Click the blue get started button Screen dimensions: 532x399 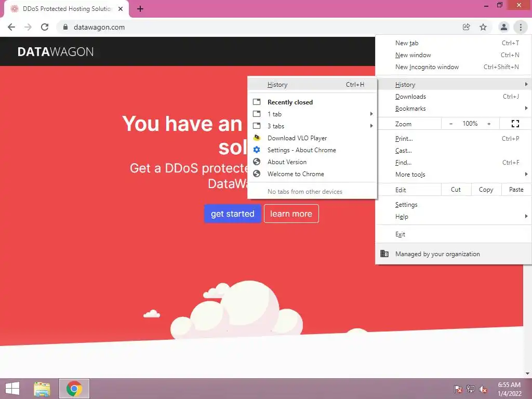pos(232,214)
